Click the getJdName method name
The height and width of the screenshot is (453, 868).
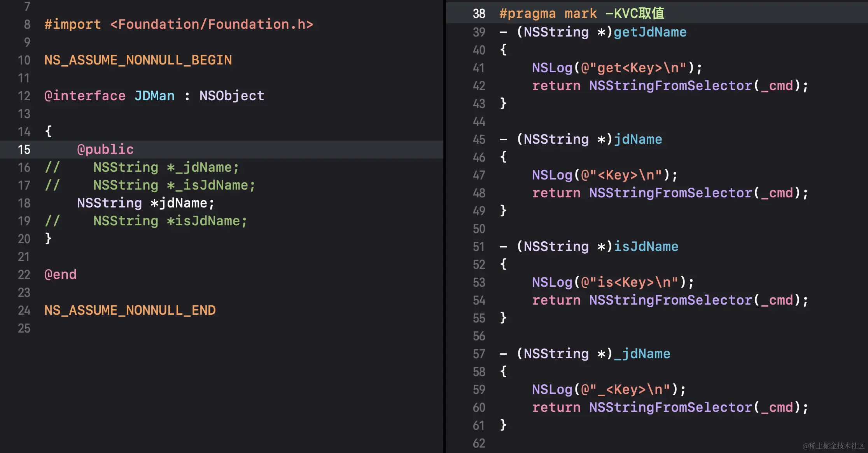click(650, 32)
